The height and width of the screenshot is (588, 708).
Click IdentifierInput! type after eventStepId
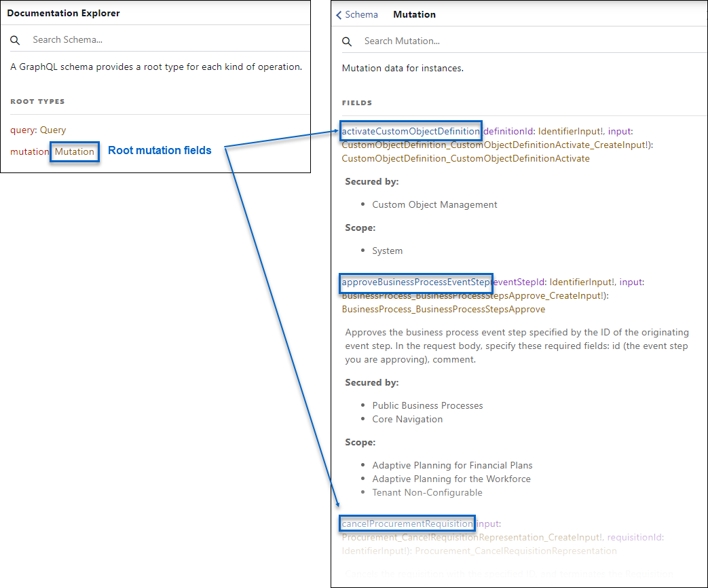[582, 282]
